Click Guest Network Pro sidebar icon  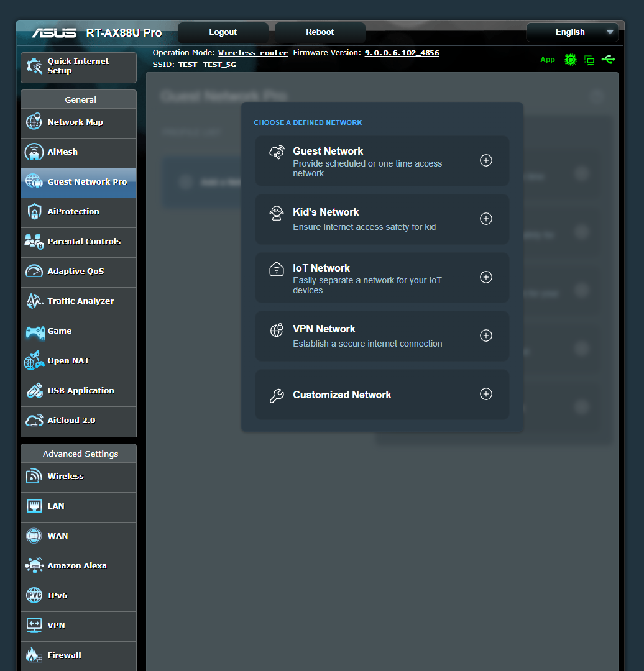[x=34, y=181]
